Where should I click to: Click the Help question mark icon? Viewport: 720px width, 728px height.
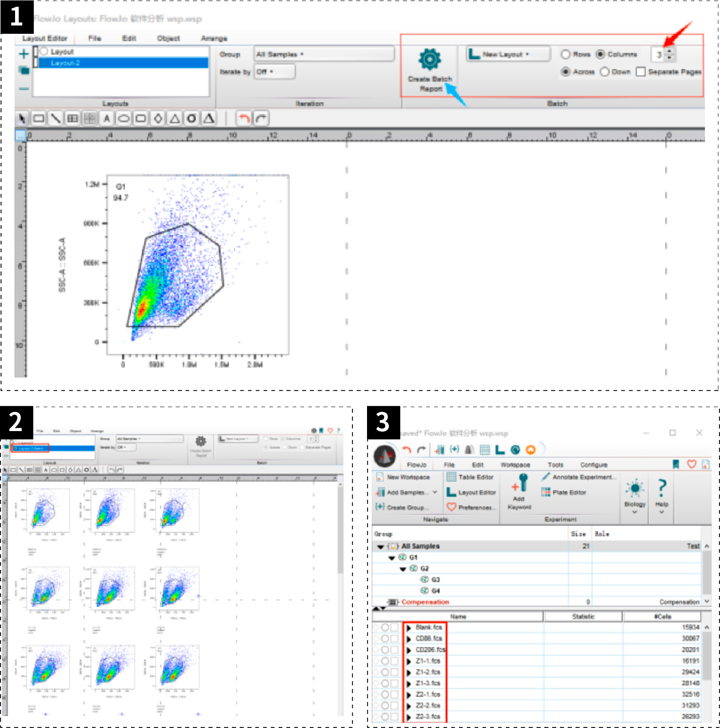point(662,488)
